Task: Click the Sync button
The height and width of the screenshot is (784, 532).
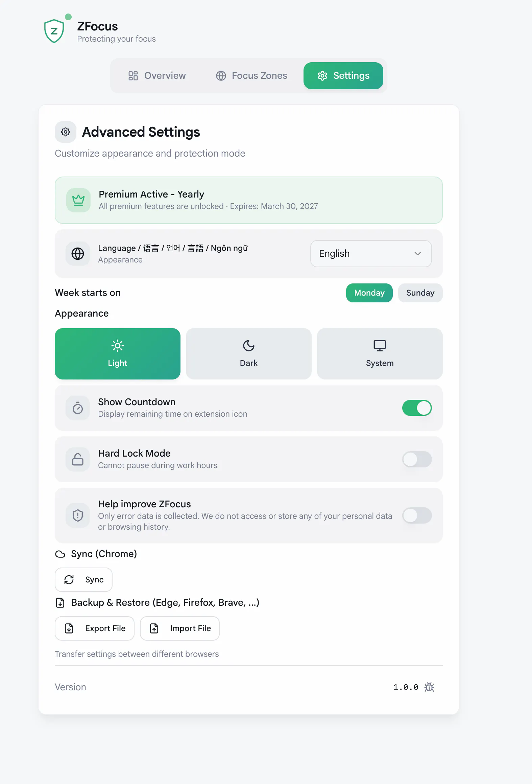Action: [x=83, y=580]
